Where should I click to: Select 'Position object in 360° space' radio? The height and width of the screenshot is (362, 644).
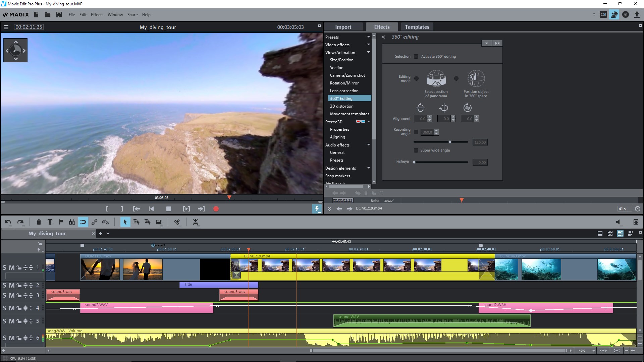point(456,78)
